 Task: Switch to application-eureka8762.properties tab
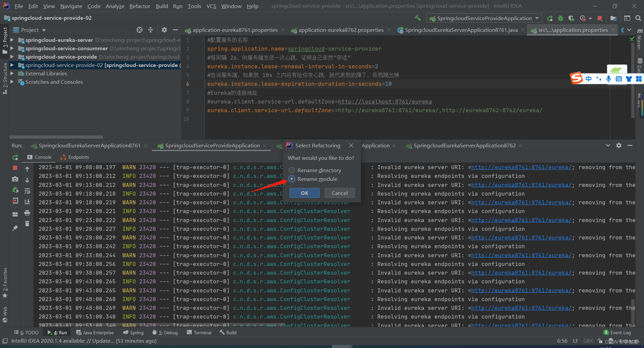(341, 30)
